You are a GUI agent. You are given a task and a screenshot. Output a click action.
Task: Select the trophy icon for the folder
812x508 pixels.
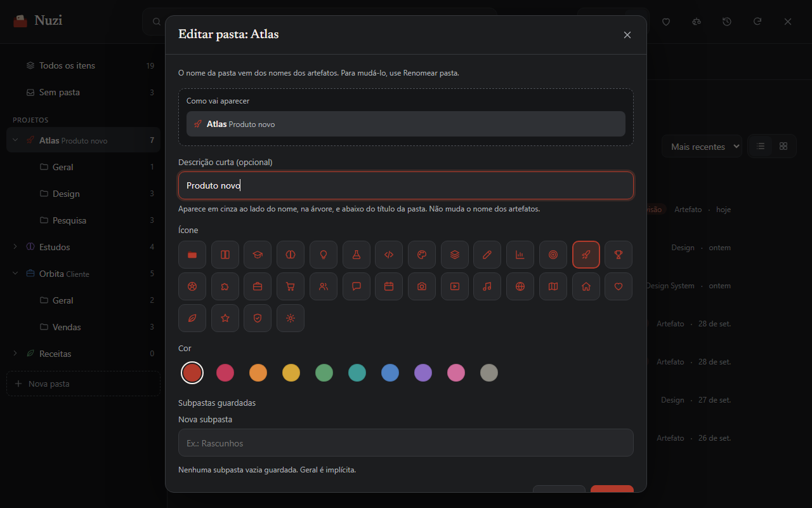pyautogui.click(x=619, y=255)
